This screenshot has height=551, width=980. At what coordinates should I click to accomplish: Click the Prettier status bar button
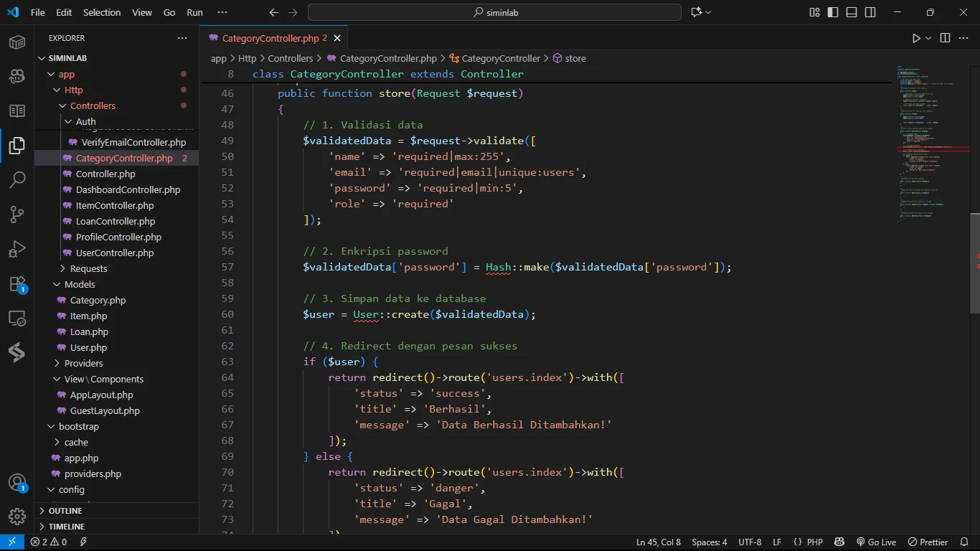(x=928, y=542)
